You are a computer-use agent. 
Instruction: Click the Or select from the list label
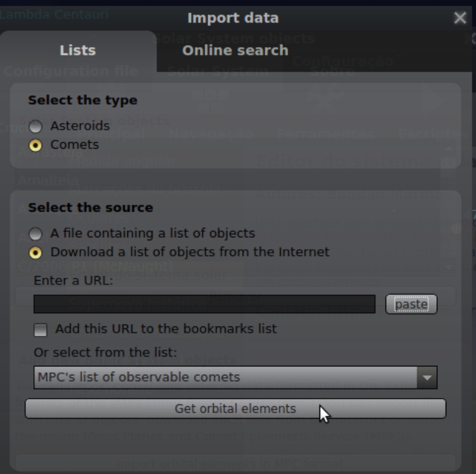(105, 352)
